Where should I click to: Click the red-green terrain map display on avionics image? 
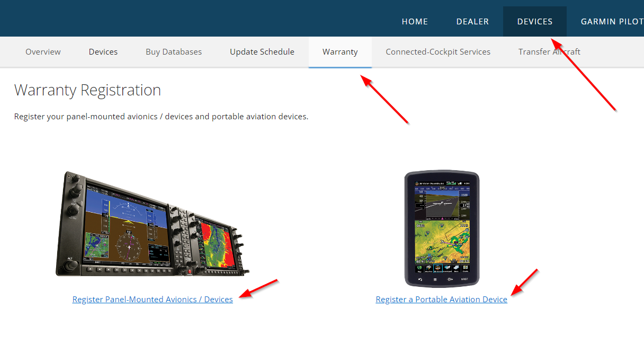[216, 244]
